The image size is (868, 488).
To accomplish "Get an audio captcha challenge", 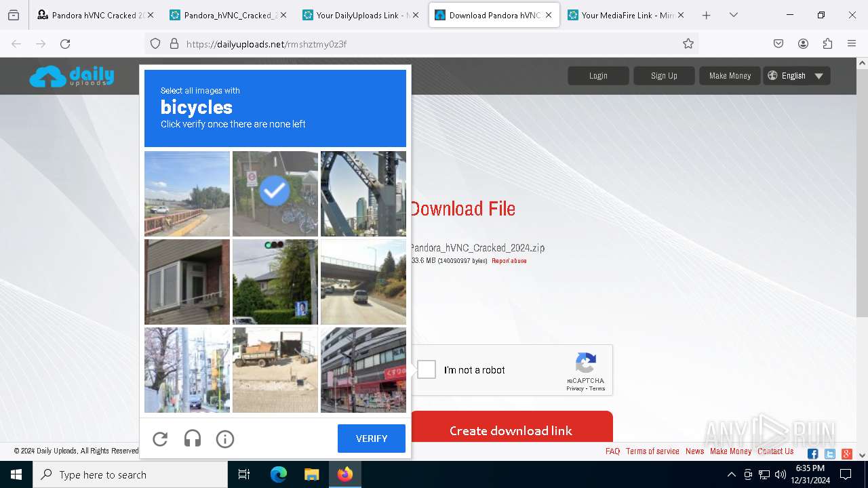I will [x=193, y=439].
